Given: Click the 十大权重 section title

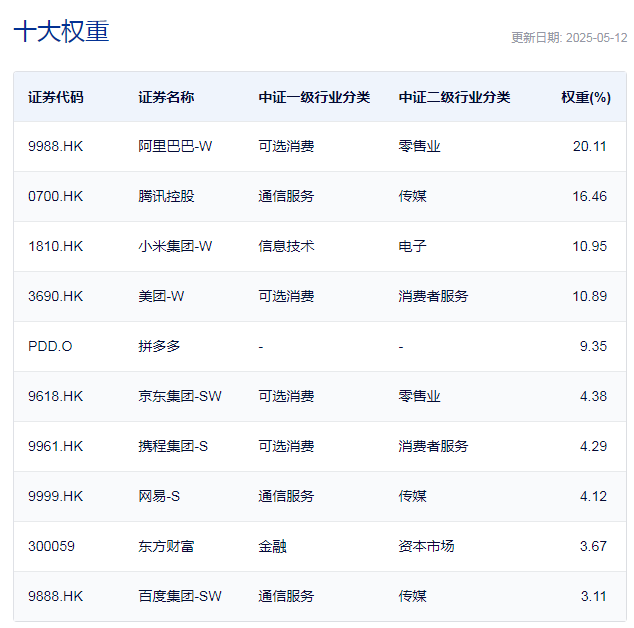Looking at the screenshot, I should tap(61, 31).
